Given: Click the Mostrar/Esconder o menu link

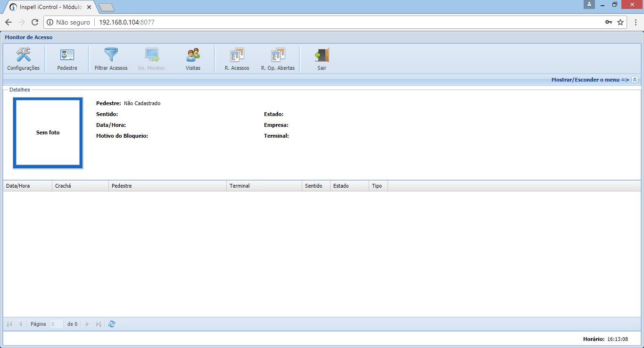Looking at the screenshot, I should (x=590, y=80).
